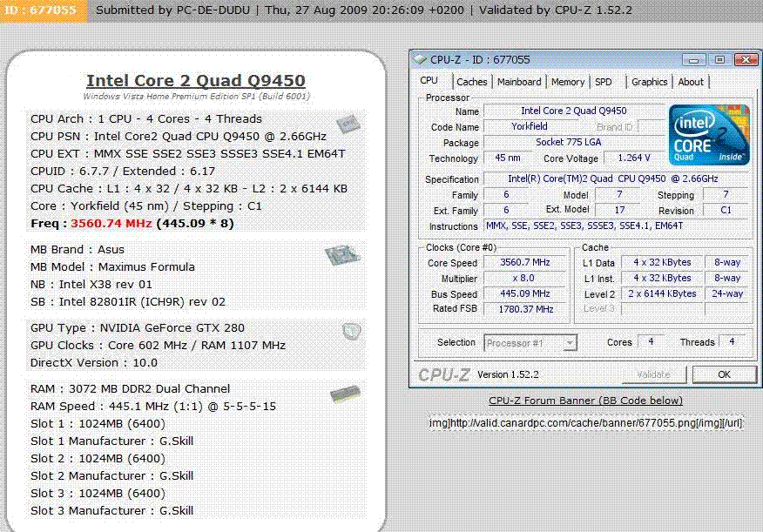Click the greyed Validate button
Screen dimensions: 763x532
(x=653, y=374)
